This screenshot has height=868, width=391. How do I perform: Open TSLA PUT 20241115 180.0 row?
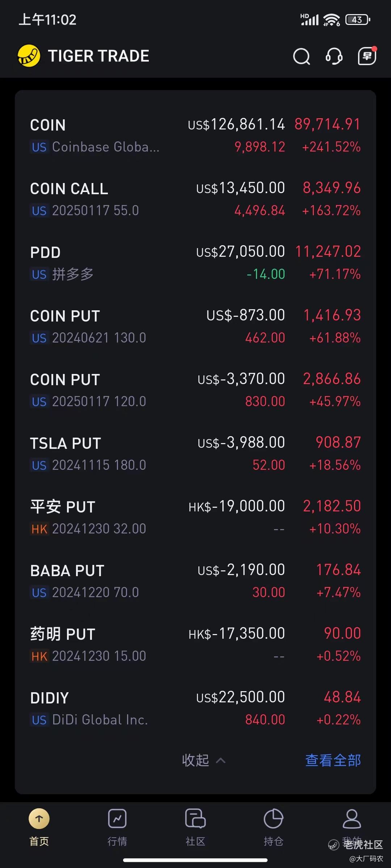coord(195,454)
